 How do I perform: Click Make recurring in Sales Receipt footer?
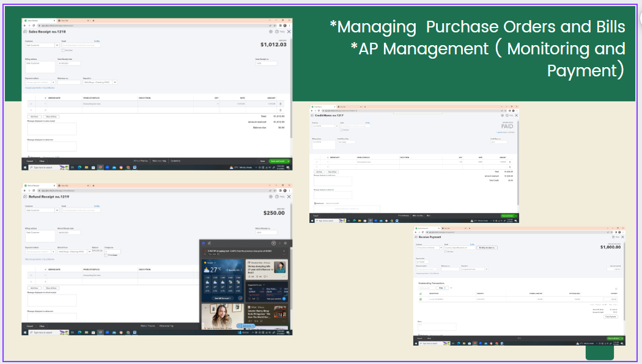tap(159, 161)
